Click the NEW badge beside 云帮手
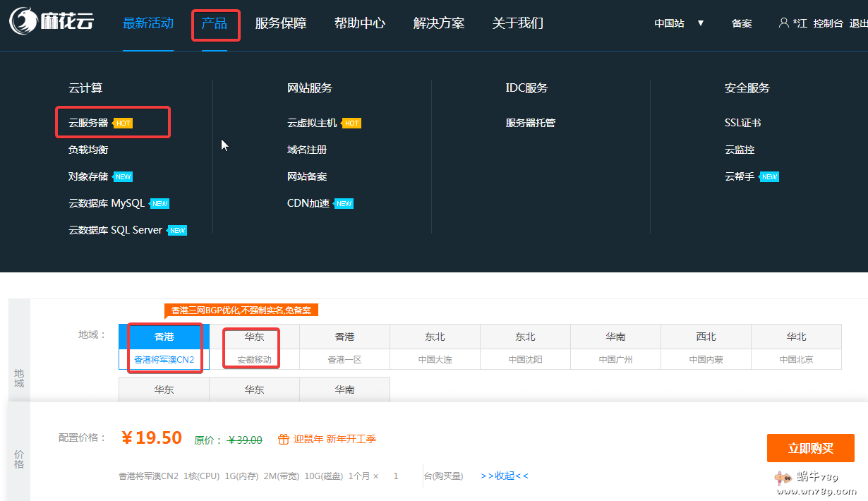The width and height of the screenshot is (868, 501). (769, 177)
